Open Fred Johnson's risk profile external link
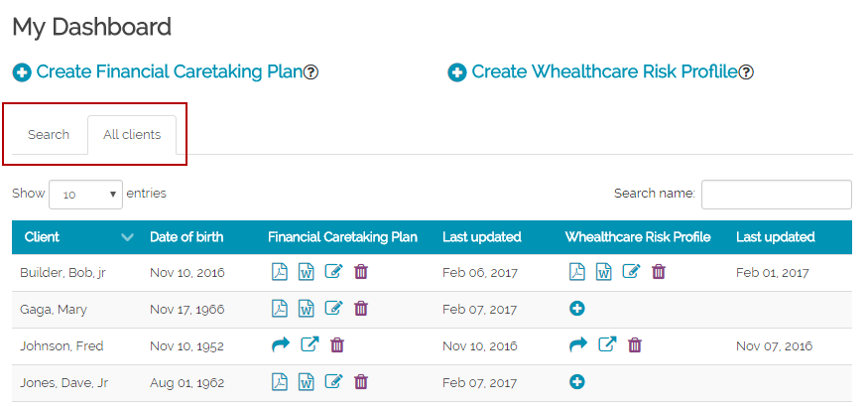Screen dimensions: 868x406 pyautogui.click(x=607, y=345)
